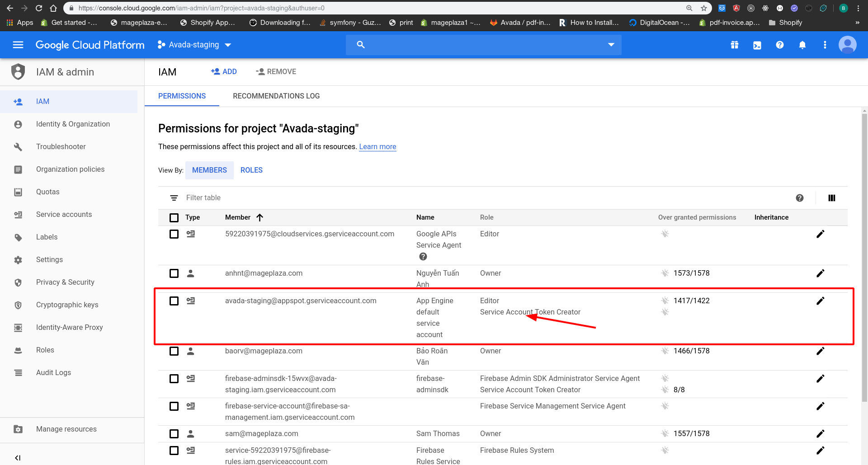Open the filter table options
This screenshot has width=868, height=465.
pos(175,197)
